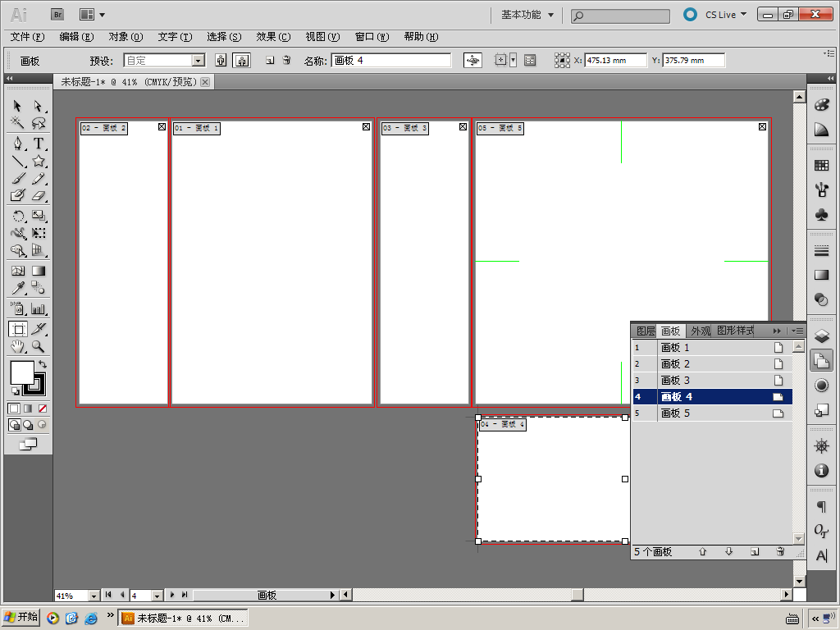Select the Warp tool

pyautogui.click(x=17, y=233)
